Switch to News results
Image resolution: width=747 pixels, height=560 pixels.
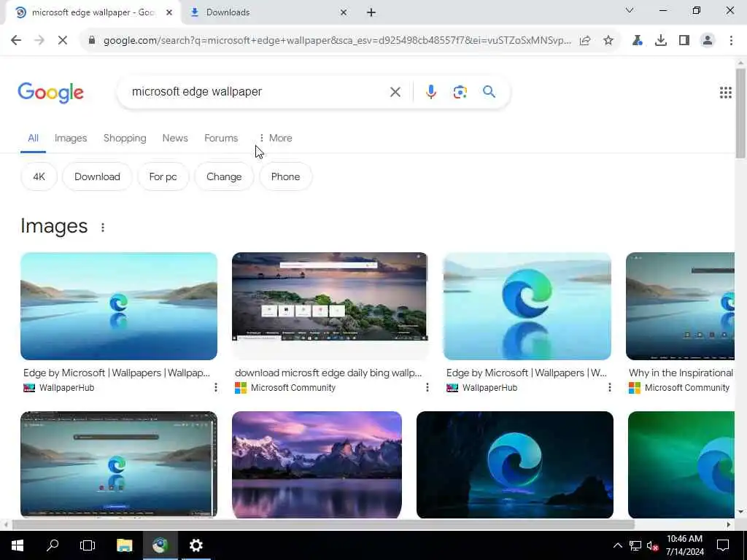point(175,138)
